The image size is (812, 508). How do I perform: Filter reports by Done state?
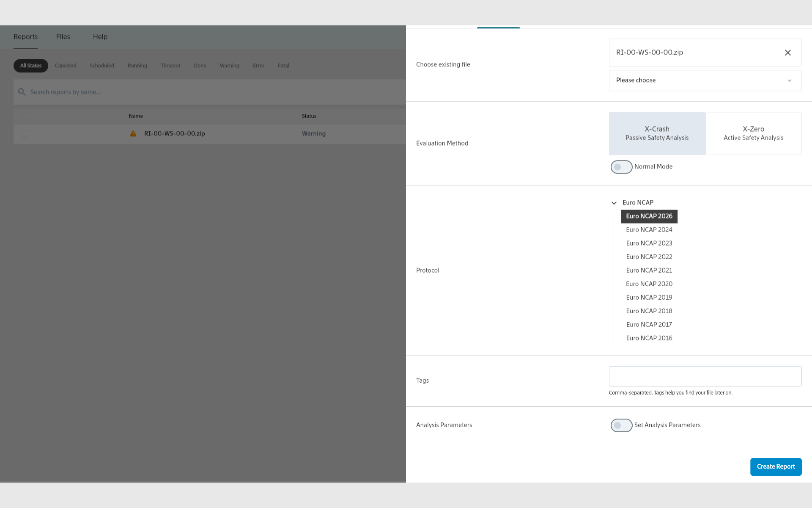click(200, 66)
